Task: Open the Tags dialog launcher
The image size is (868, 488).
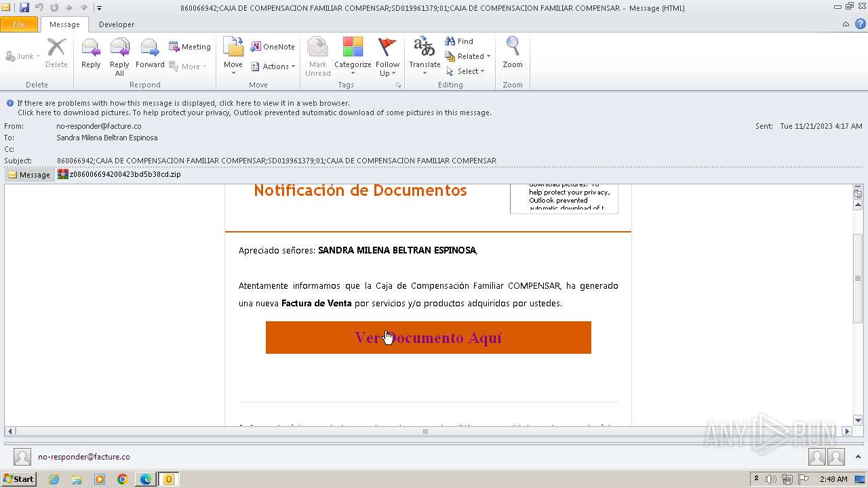Action: [399, 85]
